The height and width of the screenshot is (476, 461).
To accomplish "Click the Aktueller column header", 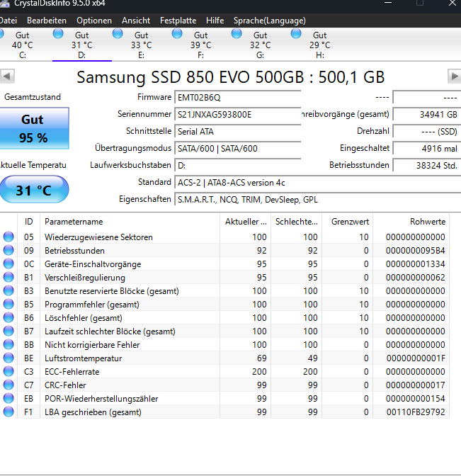I will (x=245, y=222).
